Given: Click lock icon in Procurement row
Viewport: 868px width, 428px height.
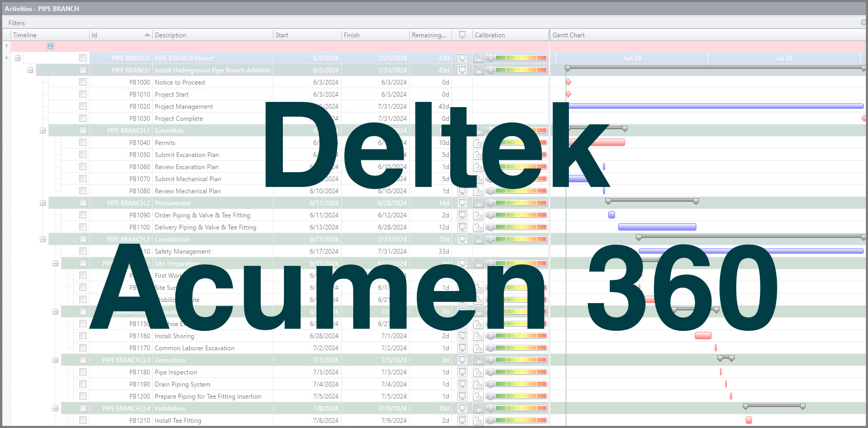Looking at the screenshot, I should (x=479, y=203).
